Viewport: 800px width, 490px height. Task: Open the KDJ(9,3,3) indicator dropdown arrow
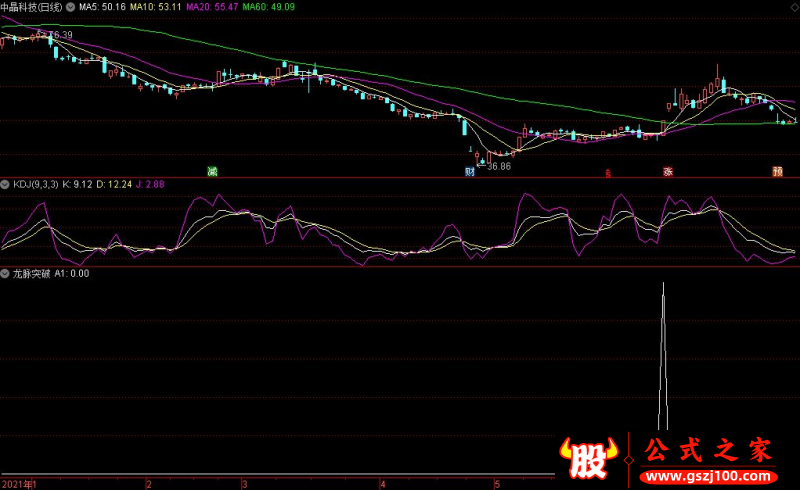pos(5,184)
